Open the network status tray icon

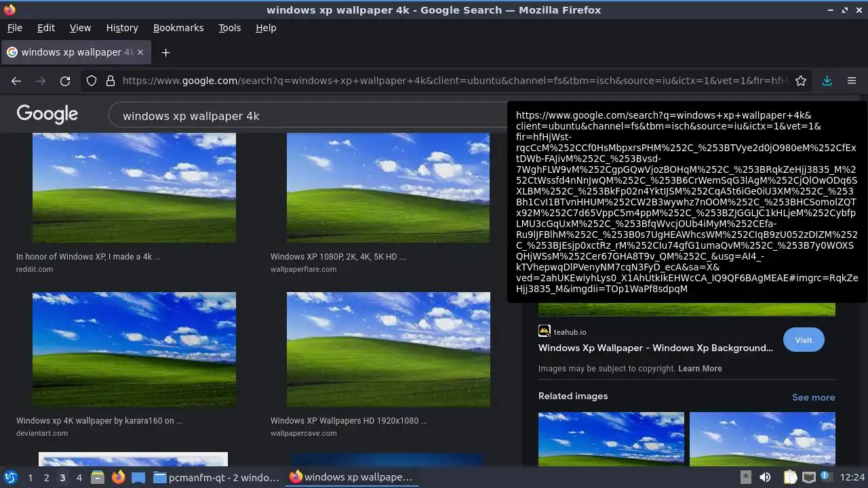click(808, 477)
